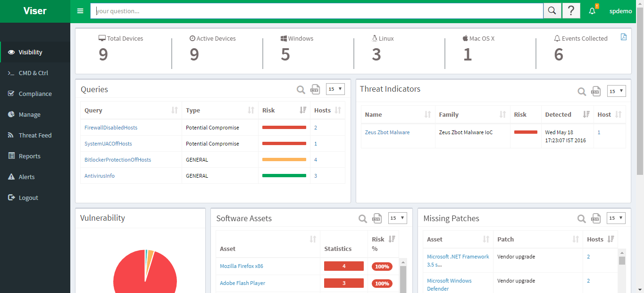Click the Vulnerability pie chart

tap(145, 271)
